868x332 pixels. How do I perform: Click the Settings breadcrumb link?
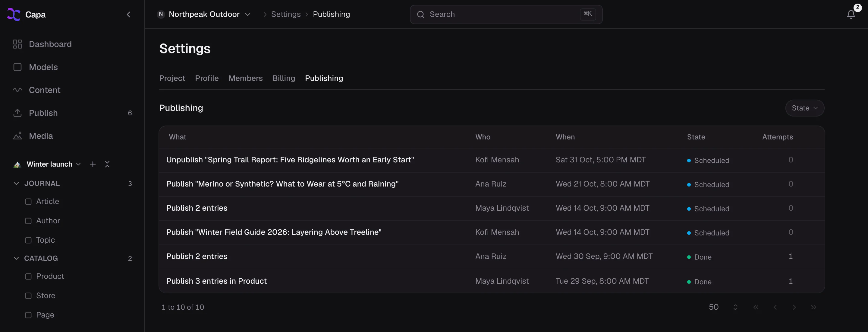pyautogui.click(x=286, y=14)
